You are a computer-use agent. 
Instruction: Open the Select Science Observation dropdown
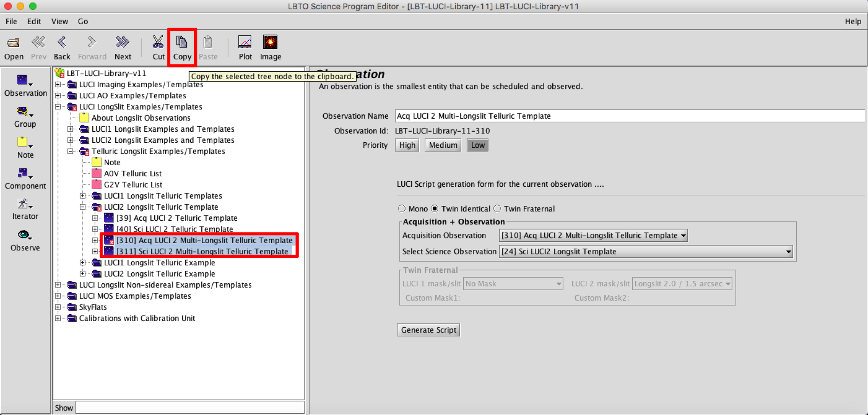646,252
